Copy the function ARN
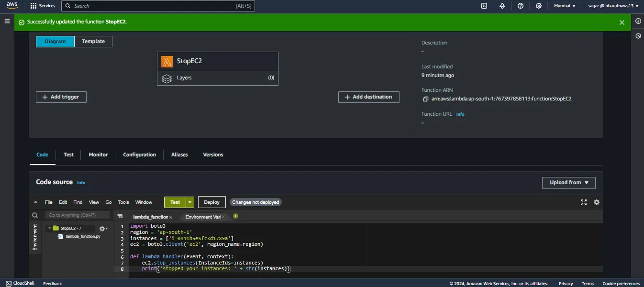644x287 pixels. pyautogui.click(x=425, y=99)
